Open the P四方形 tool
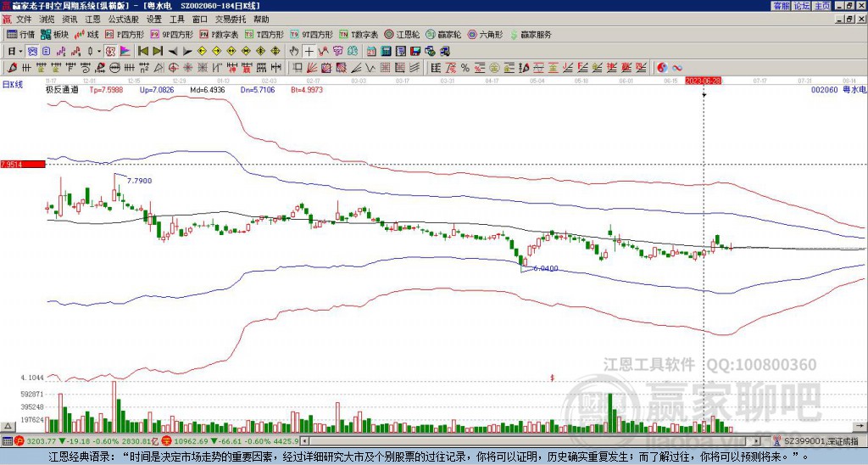 click(x=125, y=34)
